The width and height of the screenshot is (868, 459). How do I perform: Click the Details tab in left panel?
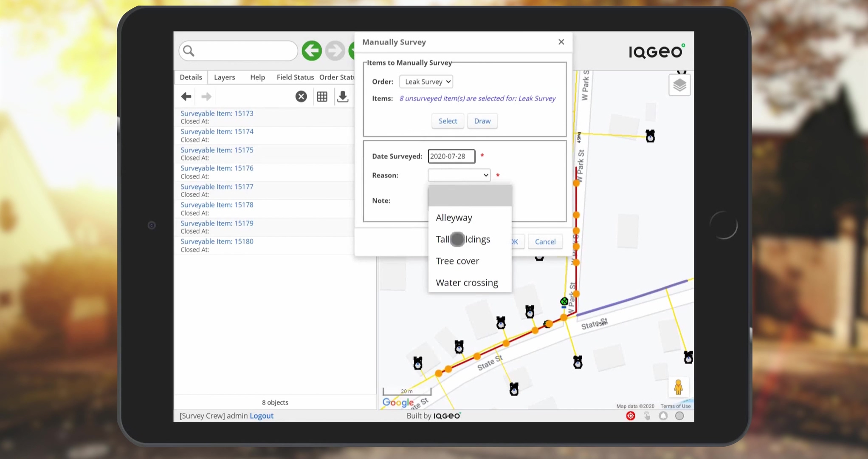coord(191,76)
